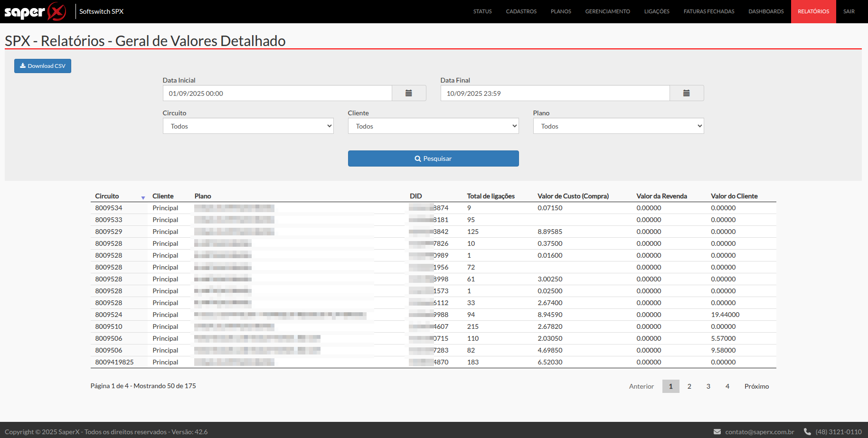Open the RELATÓRIOS menu
The width and height of the screenshot is (868, 438).
pos(813,11)
